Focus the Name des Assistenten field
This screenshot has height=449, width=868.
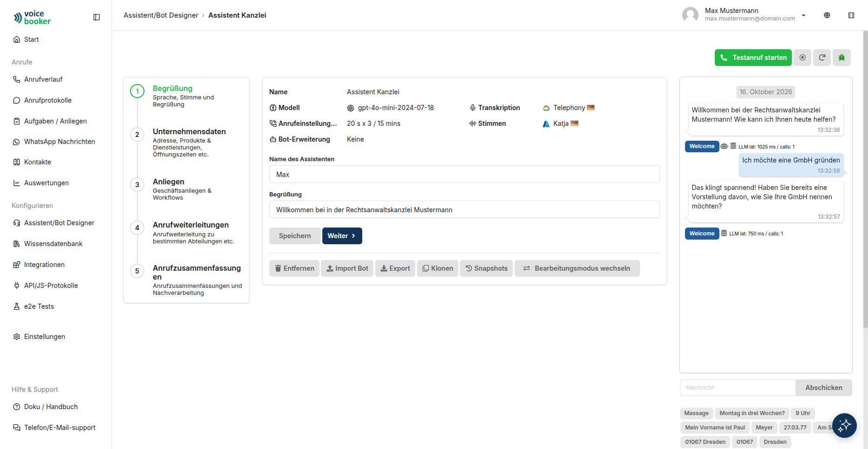tap(464, 175)
